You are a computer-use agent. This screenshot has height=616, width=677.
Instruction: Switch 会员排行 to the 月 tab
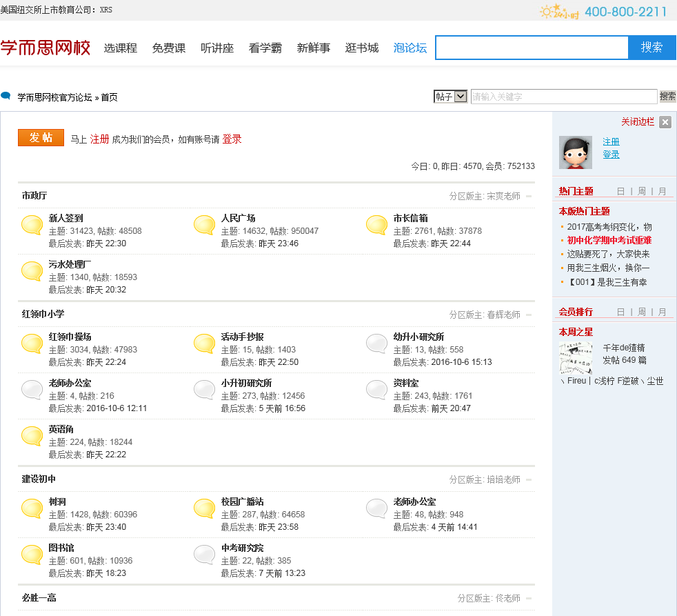663,312
